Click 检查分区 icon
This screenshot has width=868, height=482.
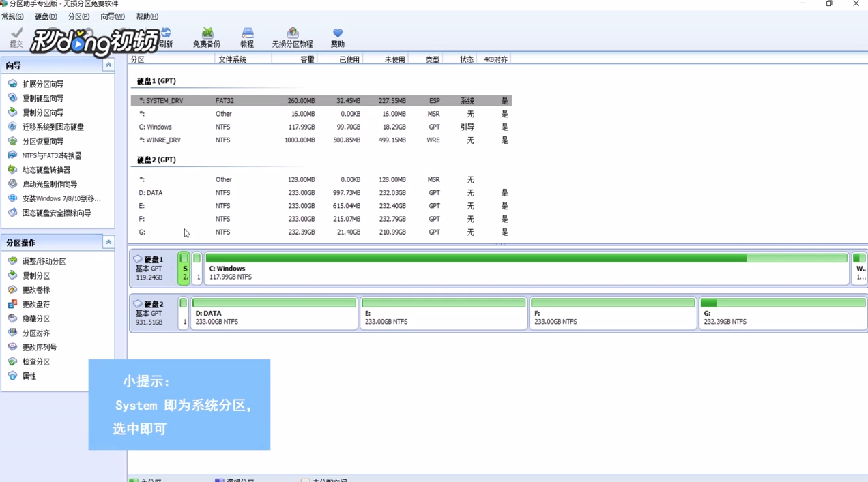12,361
